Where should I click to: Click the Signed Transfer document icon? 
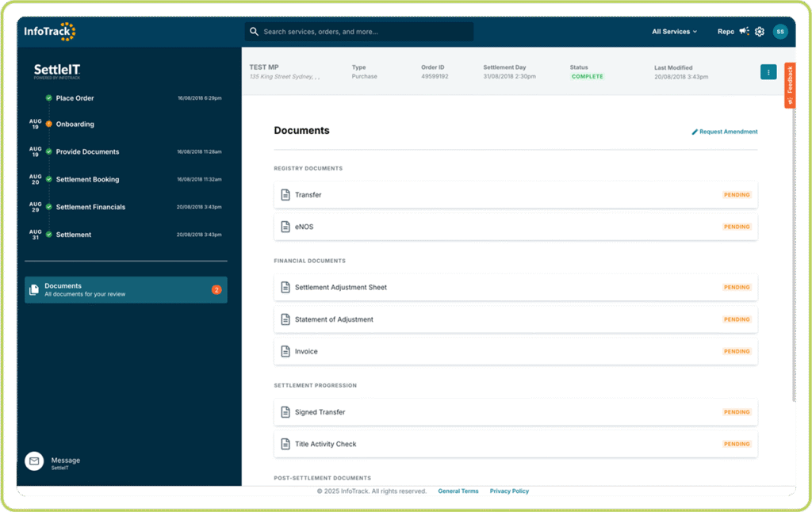click(x=285, y=412)
